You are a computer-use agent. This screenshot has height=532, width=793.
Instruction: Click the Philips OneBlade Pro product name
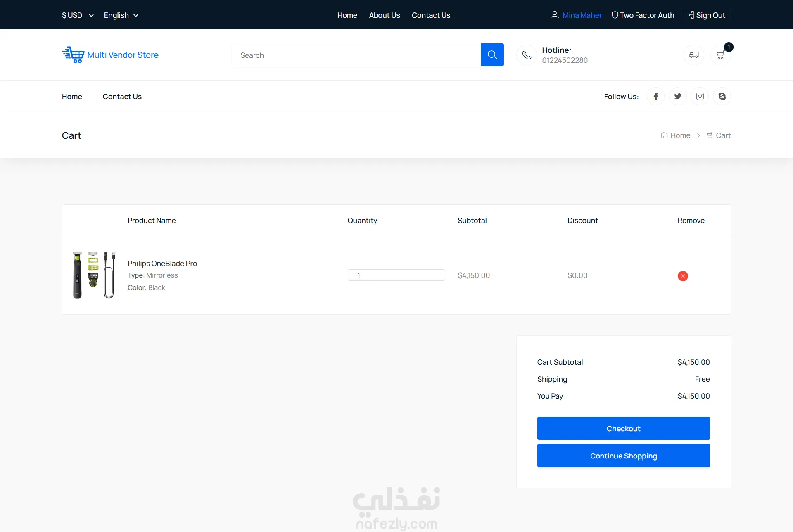coord(162,263)
